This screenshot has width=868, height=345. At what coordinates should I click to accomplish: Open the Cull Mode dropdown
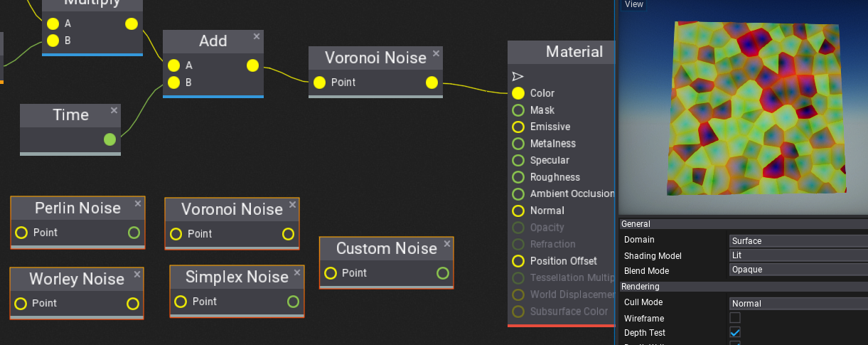(x=798, y=303)
